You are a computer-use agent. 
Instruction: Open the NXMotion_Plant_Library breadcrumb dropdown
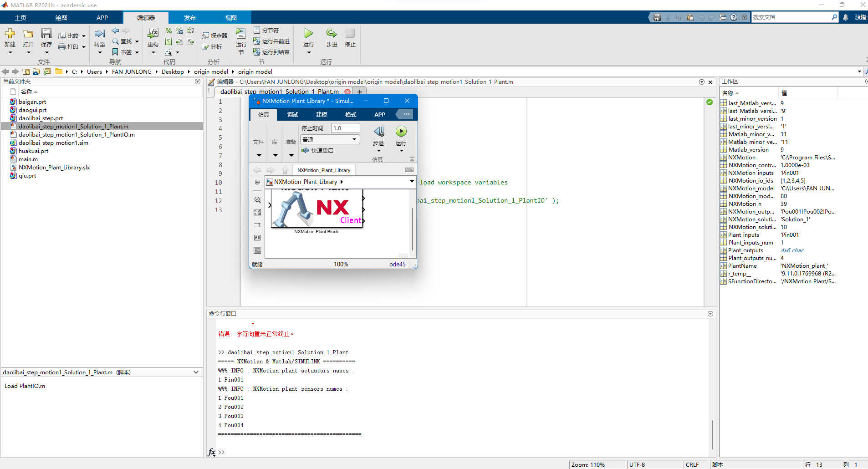point(411,182)
